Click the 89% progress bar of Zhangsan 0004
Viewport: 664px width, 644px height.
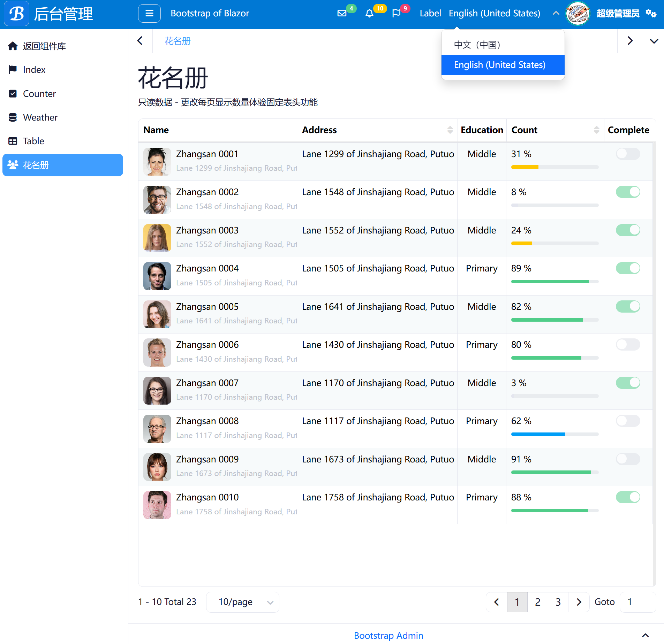point(554,282)
